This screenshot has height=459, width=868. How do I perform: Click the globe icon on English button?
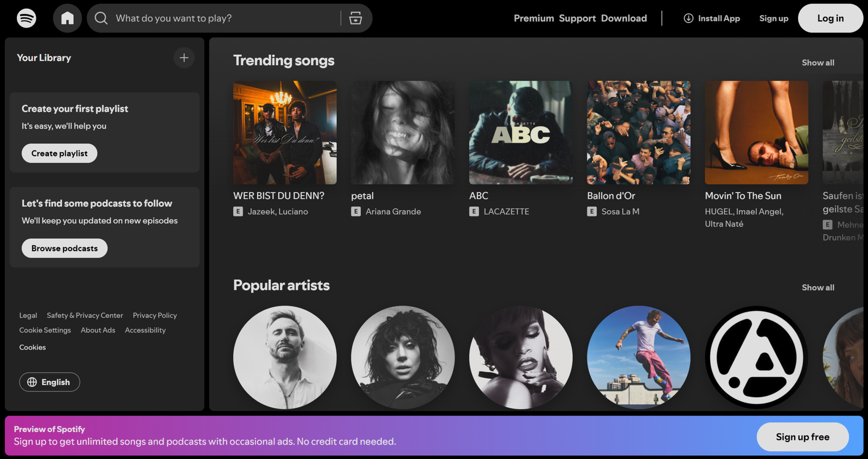[32, 382]
